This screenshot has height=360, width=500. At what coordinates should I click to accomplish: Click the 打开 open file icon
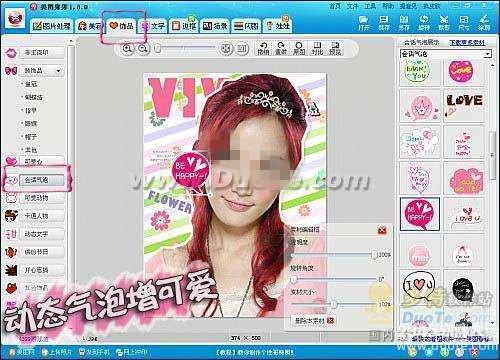pyautogui.click(x=364, y=23)
